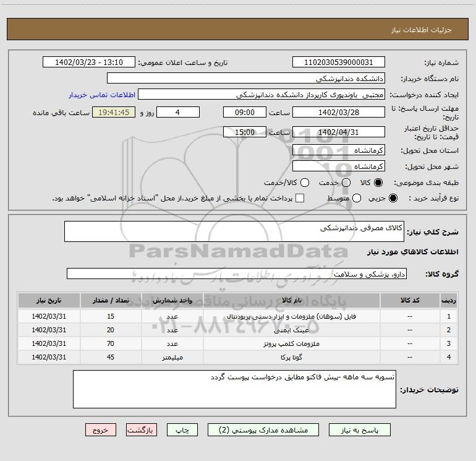This screenshot has height=461, width=476.
Task: Click the quantity cell 70
Action: pyautogui.click(x=111, y=343)
